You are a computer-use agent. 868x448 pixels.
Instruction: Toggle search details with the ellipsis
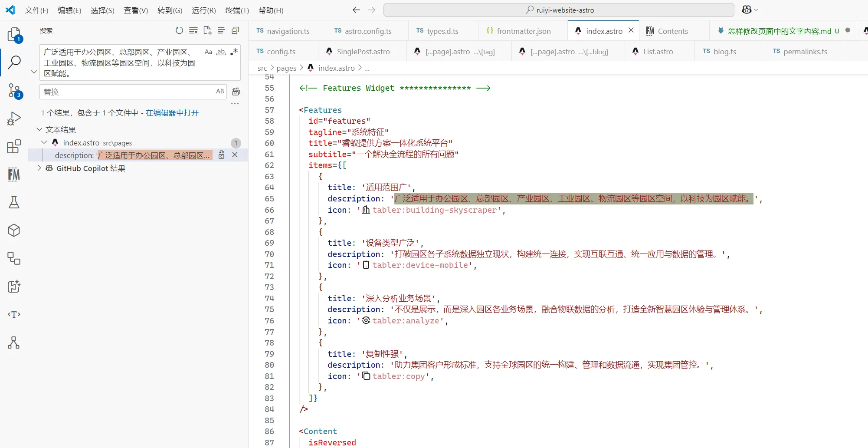coord(235,104)
